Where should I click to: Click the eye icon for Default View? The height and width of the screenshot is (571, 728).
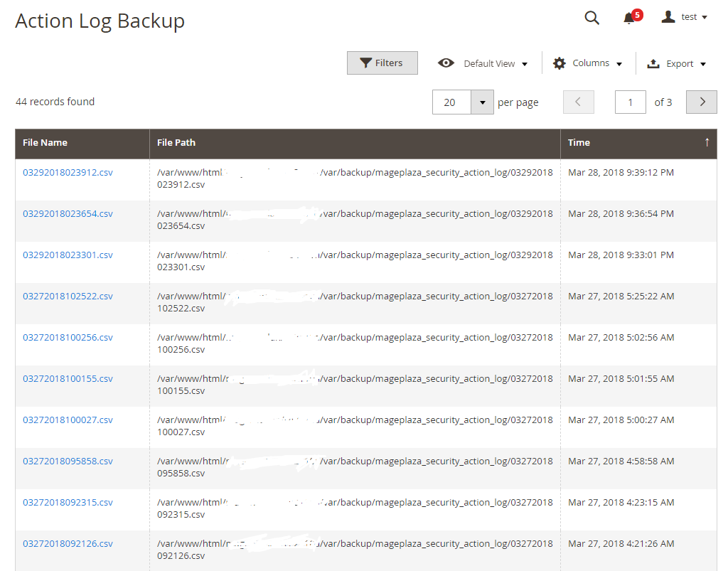point(446,63)
